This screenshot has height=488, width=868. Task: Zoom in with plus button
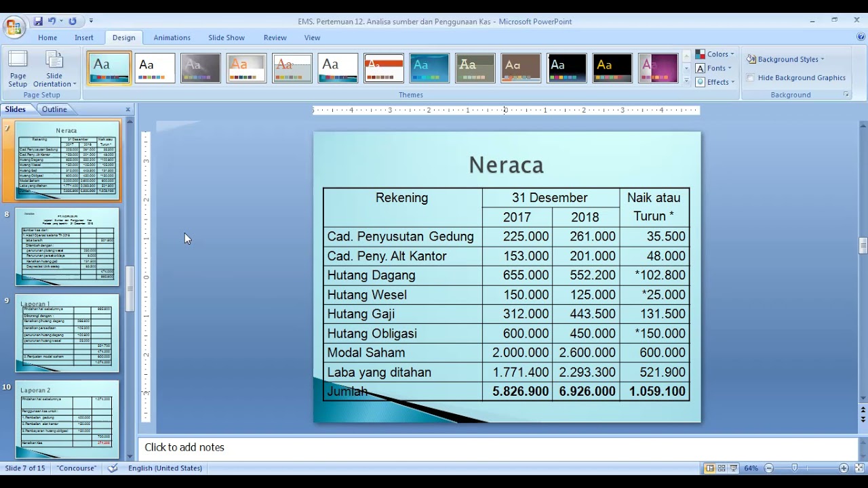click(x=844, y=468)
